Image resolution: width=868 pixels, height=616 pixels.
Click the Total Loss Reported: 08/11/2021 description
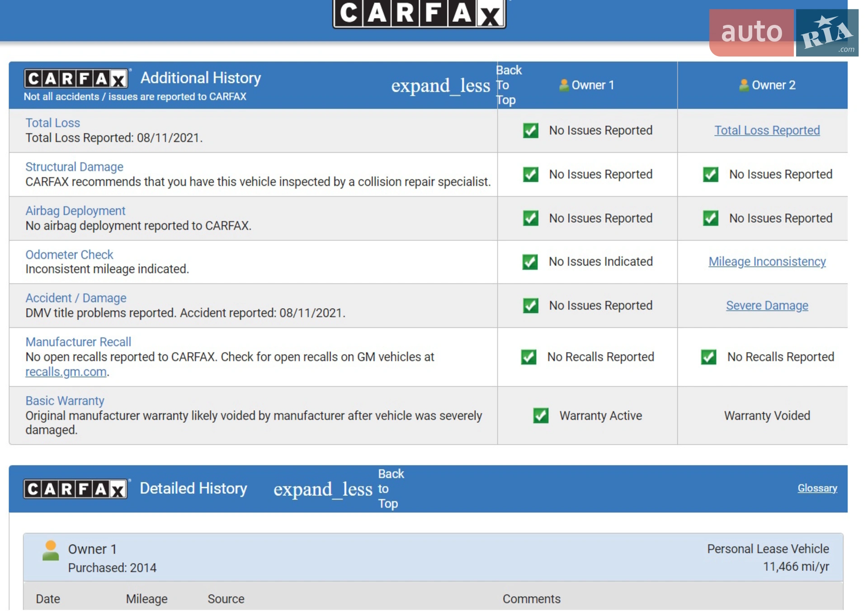pyautogui.click(x=114, y=138)
